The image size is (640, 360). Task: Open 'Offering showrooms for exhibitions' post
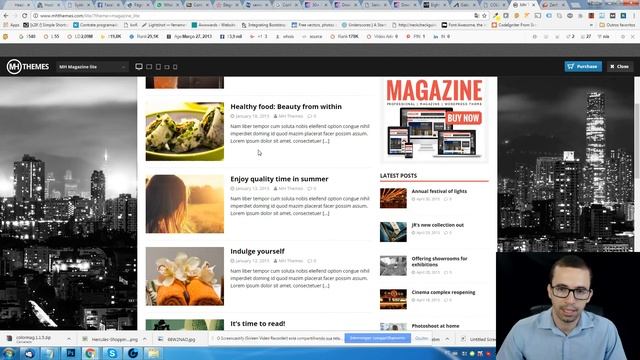coord(439,261)
